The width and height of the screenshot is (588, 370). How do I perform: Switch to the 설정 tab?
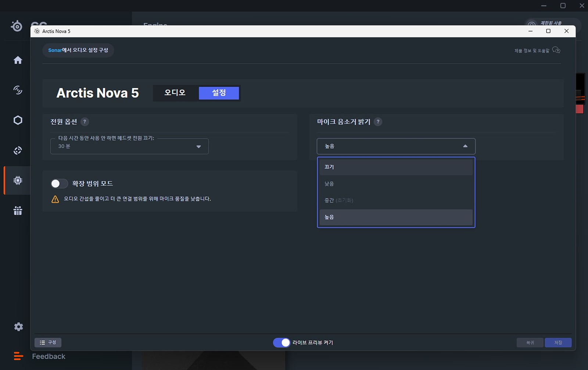click(219, 93)
